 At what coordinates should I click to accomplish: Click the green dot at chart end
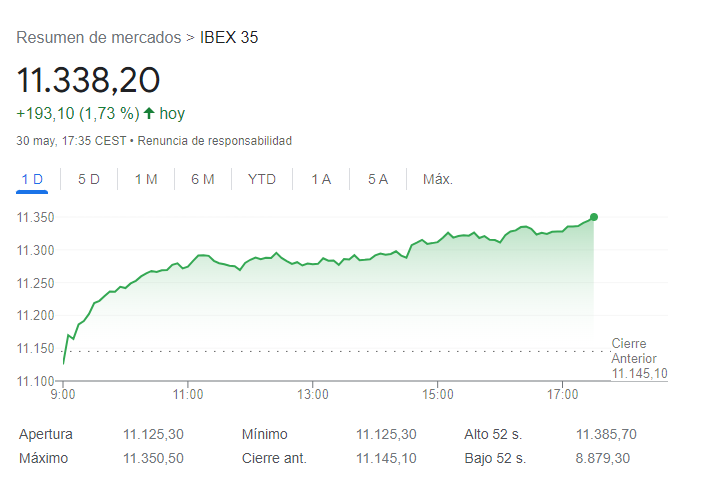(594, 217)
